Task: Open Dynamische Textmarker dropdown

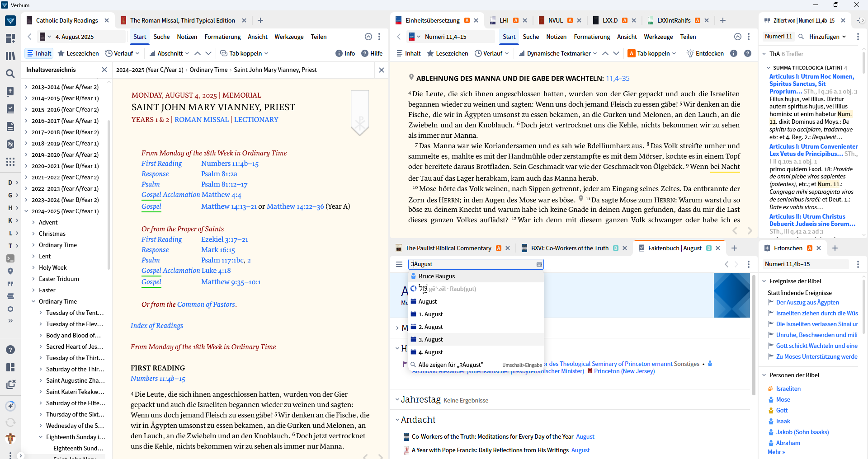Action: point(558,53)
